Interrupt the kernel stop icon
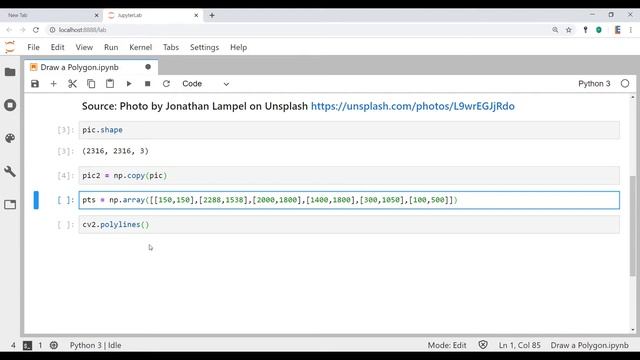Image resolution: width=640 pixels, height=360 pixels. click(147, 84)
